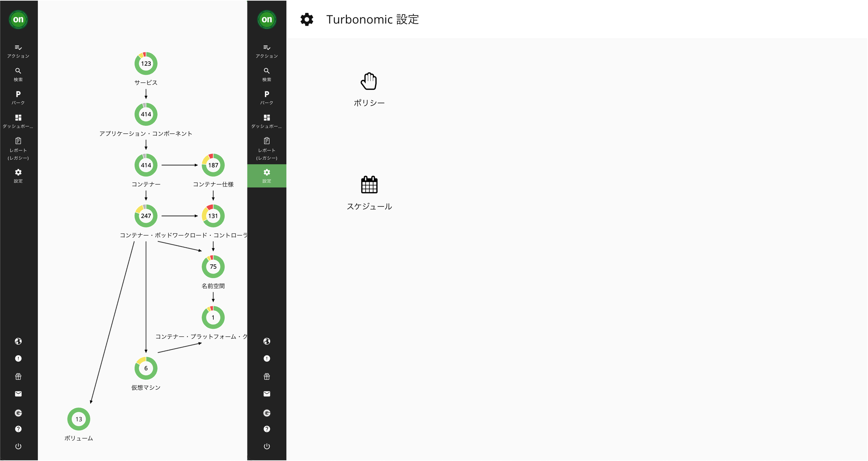Screen dimensions: 868x461
Task: Open the ポリシー (Policy) hand icon
Action: coord(369,81)
